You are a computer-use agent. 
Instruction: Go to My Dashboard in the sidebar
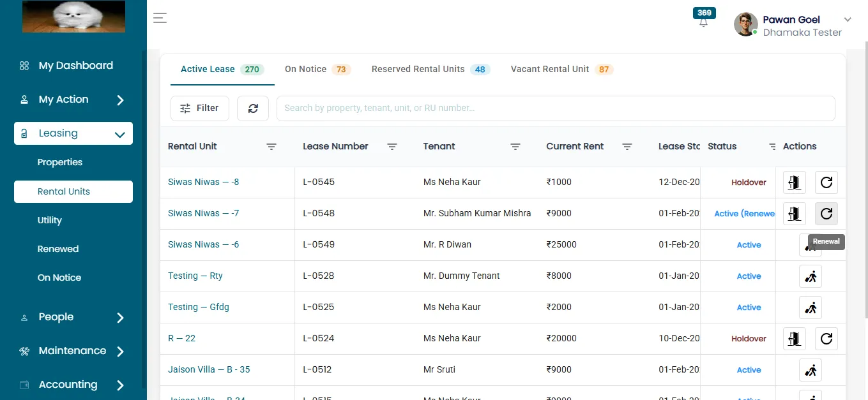(75, 66)
